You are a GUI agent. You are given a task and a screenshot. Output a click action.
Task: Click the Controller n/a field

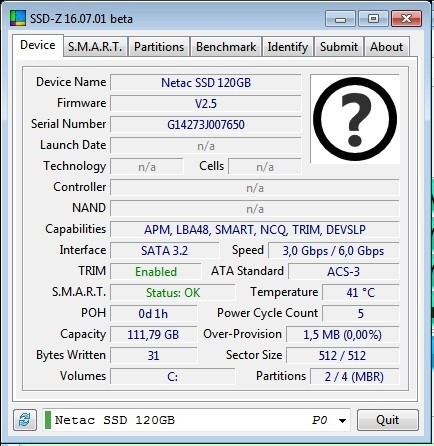255,188
